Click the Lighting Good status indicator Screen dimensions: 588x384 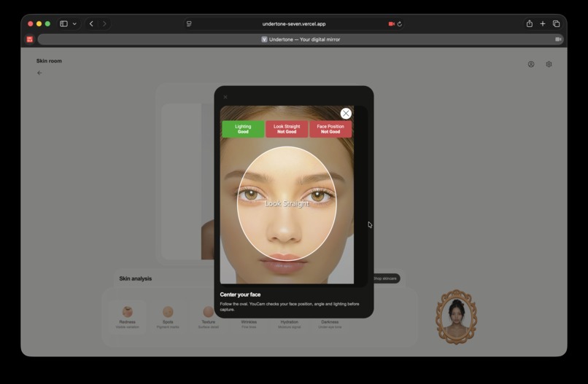point(243,129)
